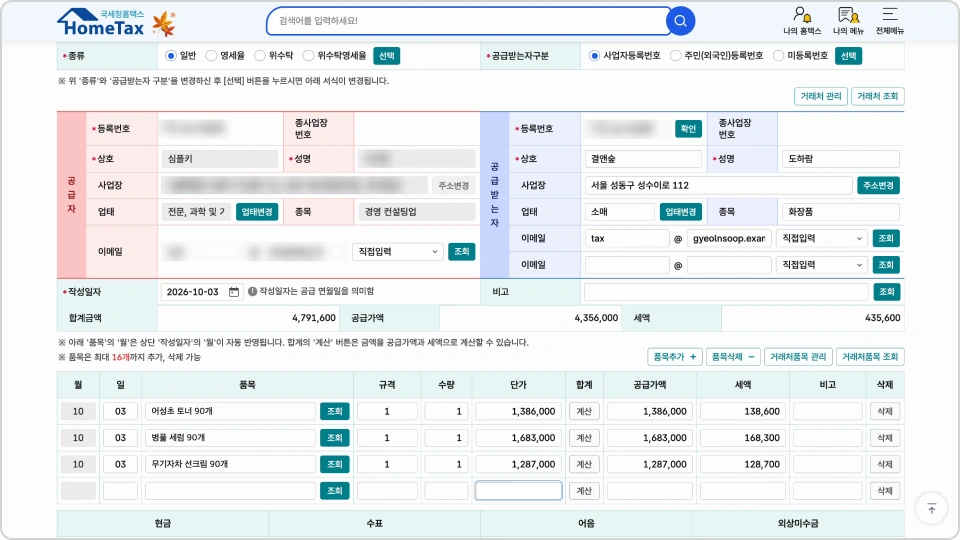Click recipient 업태변경 button
Viewport: 960px width, 540px height.
pyautogui.click(x=680, y=212)
